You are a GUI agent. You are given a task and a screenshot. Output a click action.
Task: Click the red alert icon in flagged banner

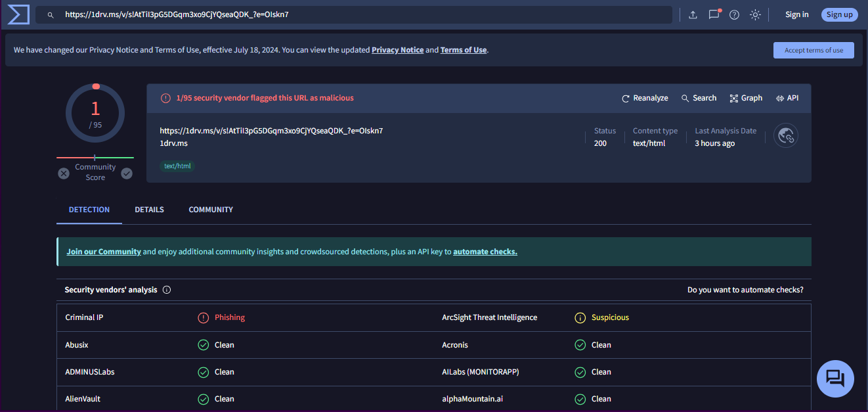point(165,98)
